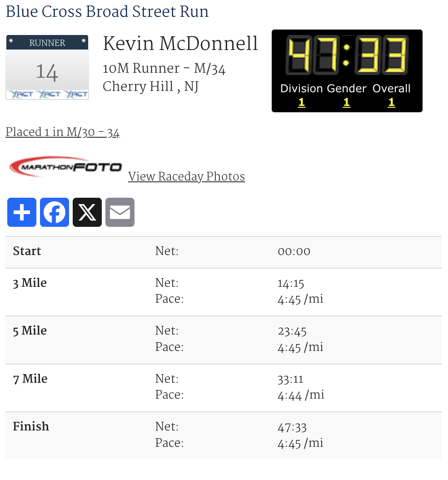Share result on X
Viewport: 448px width, 480px height.
pyautogui.click(x=87, y=212)
